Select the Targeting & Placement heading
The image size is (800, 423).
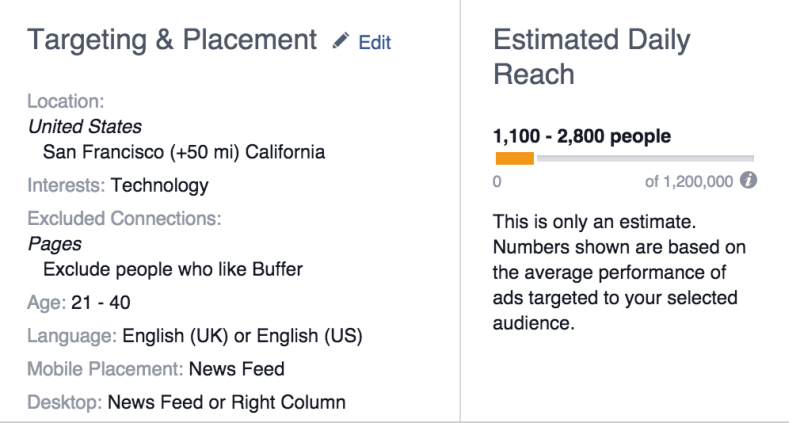172,40
